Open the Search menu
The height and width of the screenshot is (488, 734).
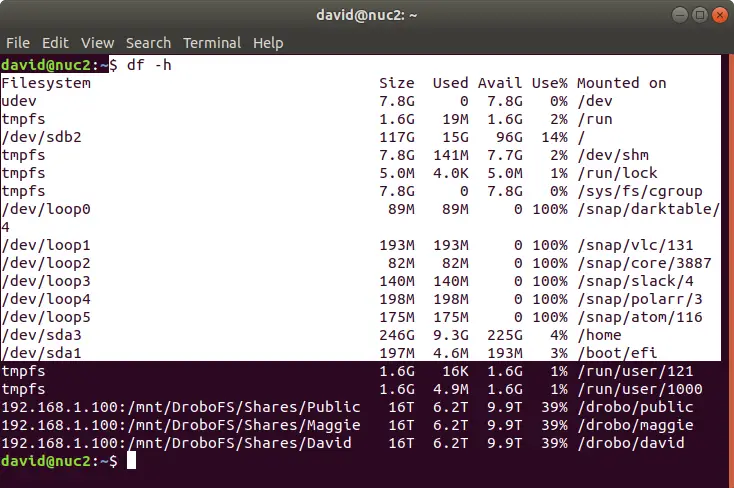click(x=148, y=43)
